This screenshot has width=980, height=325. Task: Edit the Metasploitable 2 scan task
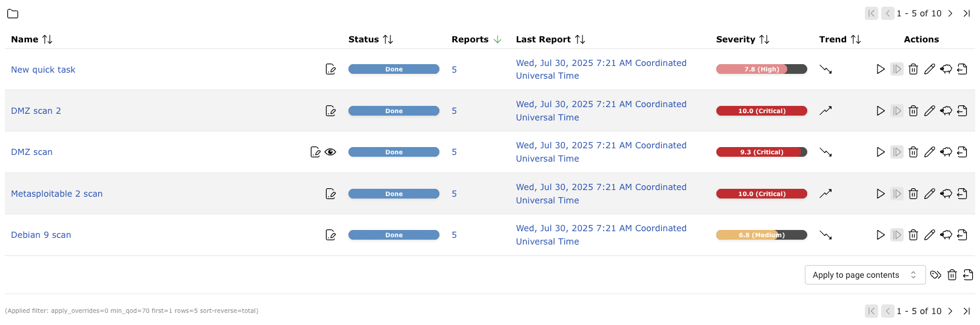coord(929,194)
